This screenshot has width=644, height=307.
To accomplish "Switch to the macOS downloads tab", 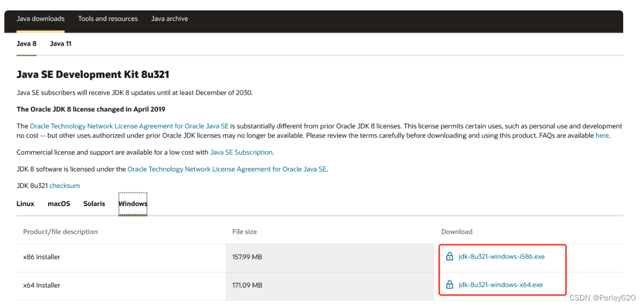I will [59, 204].
